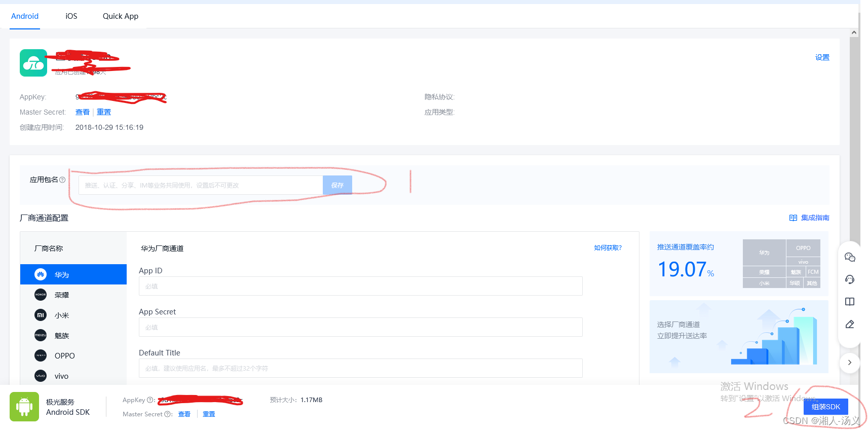Click the creation time 2018-10-29 15:16:19

[109, 127]
